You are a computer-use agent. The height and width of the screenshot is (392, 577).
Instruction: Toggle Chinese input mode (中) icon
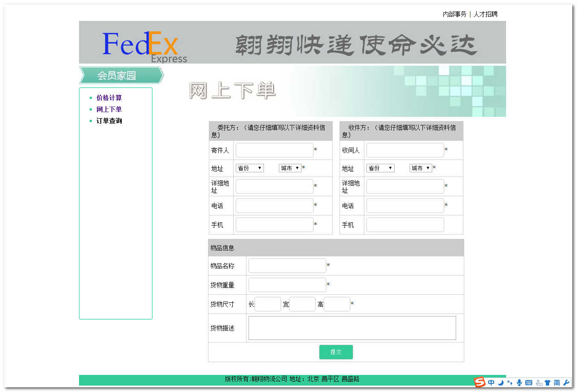[x=491, y=383]
